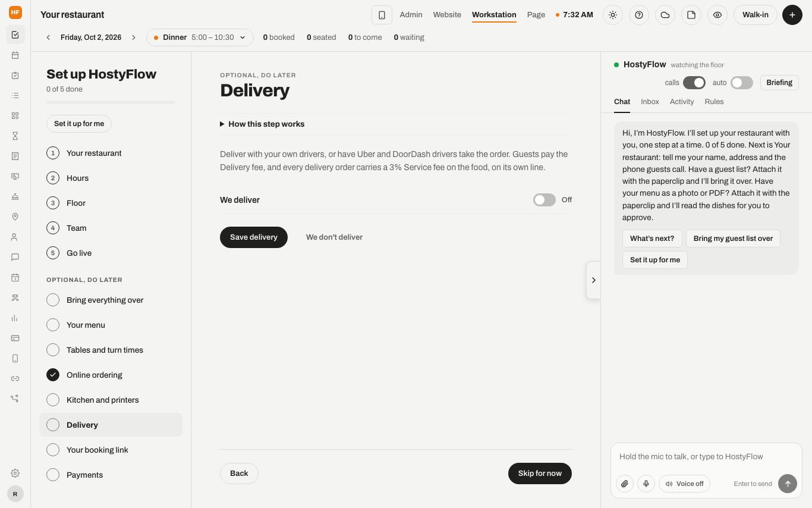This screenshot has height=508, width=812.
Task: Open the people group icon in sidebar
Action: [x=15, y=298]
